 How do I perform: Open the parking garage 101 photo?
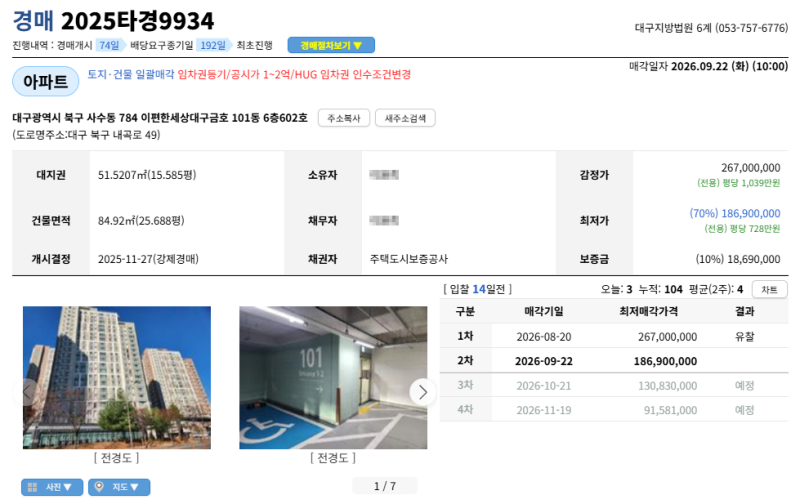pyautogui.click(x=333, y=377)
